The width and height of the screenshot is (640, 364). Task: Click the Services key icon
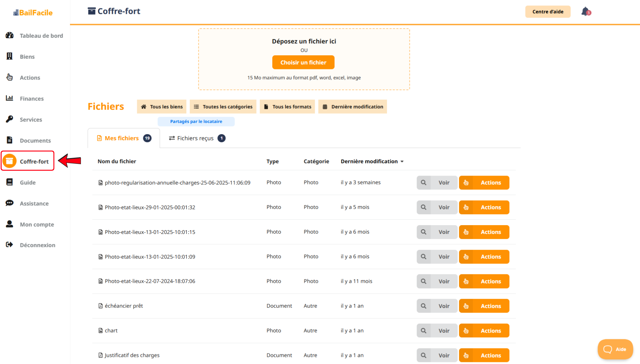[9, 119]
